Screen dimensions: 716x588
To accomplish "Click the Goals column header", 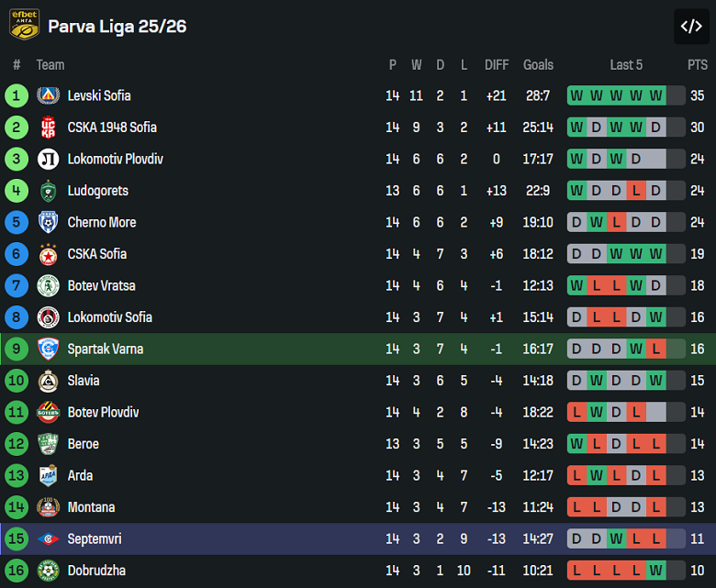I will coord(538,65).
